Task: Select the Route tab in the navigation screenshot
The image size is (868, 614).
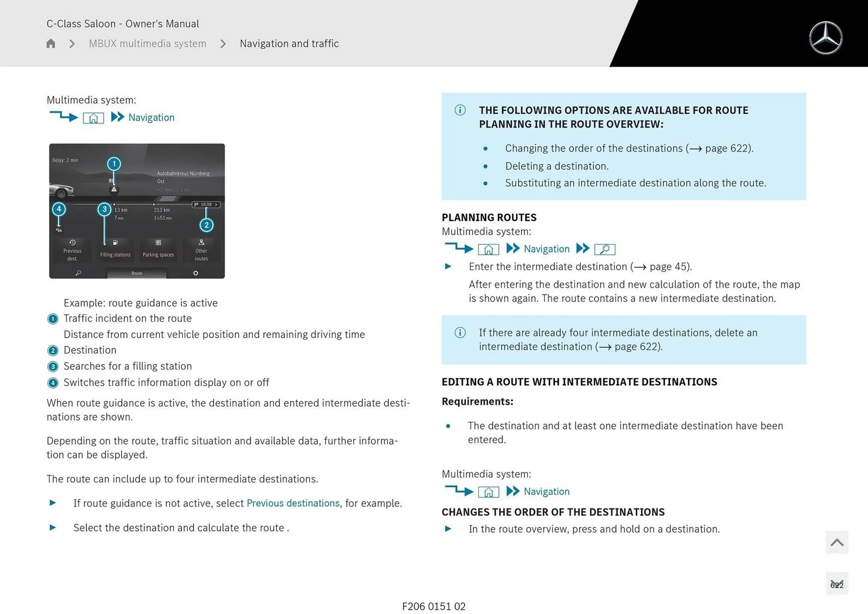Action: coord(137,273)
